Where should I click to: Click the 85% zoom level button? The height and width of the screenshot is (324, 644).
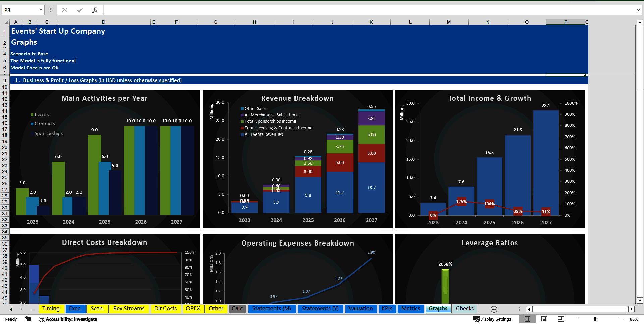coord(634,319)
